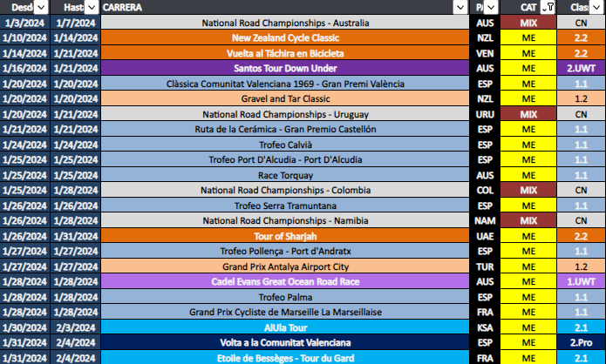Select Ruta de la Cerámica cell
Viewport: 606px width, 364px height.
[x=285, y=129]
